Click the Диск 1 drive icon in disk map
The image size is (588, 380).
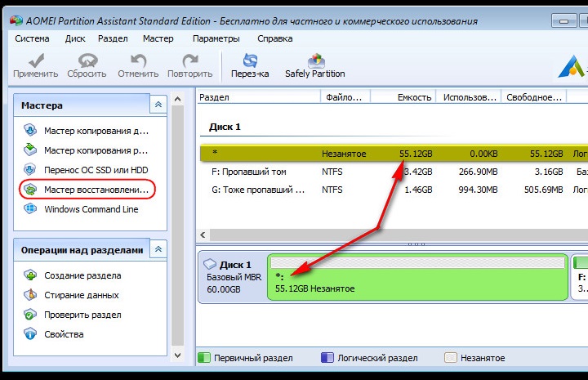(x=210, y=264)
